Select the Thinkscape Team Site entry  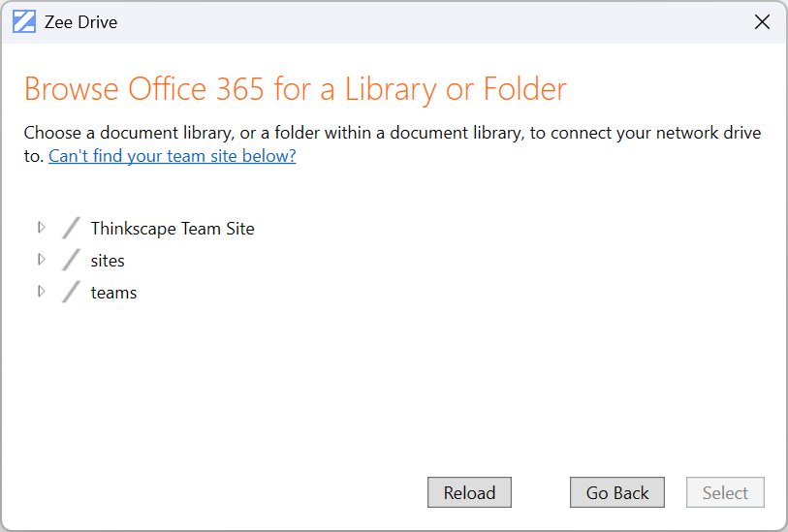pos(173,229)
